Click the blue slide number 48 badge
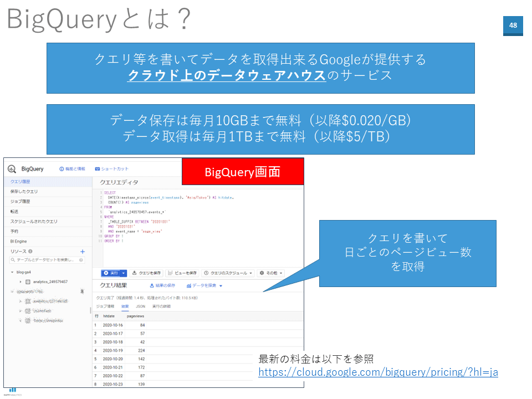 (x=513, y=25)
